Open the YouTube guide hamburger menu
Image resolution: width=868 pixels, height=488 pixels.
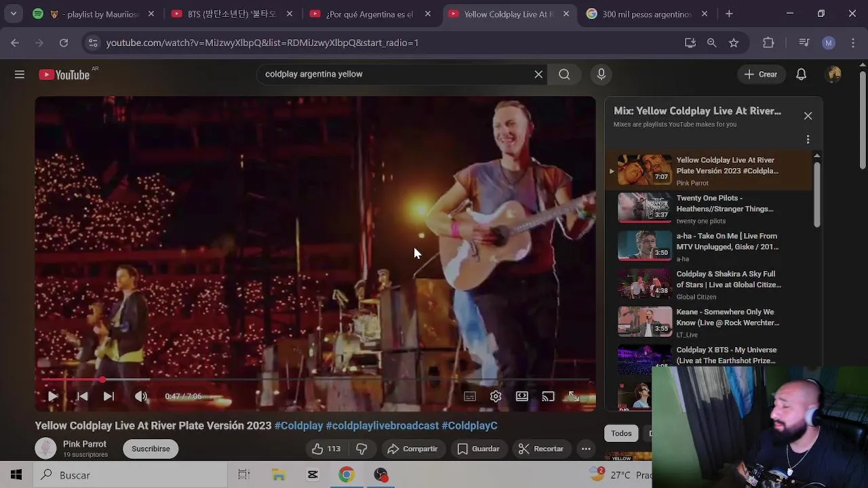[x=20, y=75]
